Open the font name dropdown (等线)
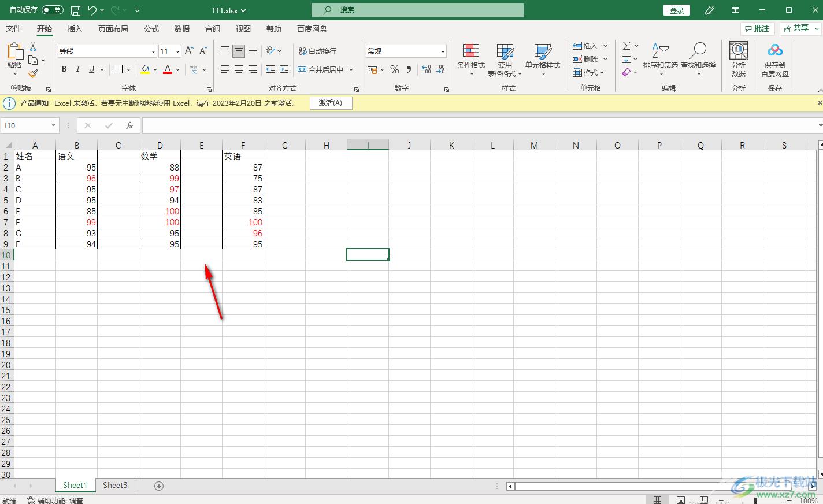This screenshot has height=504, width=823. point(153,51)
